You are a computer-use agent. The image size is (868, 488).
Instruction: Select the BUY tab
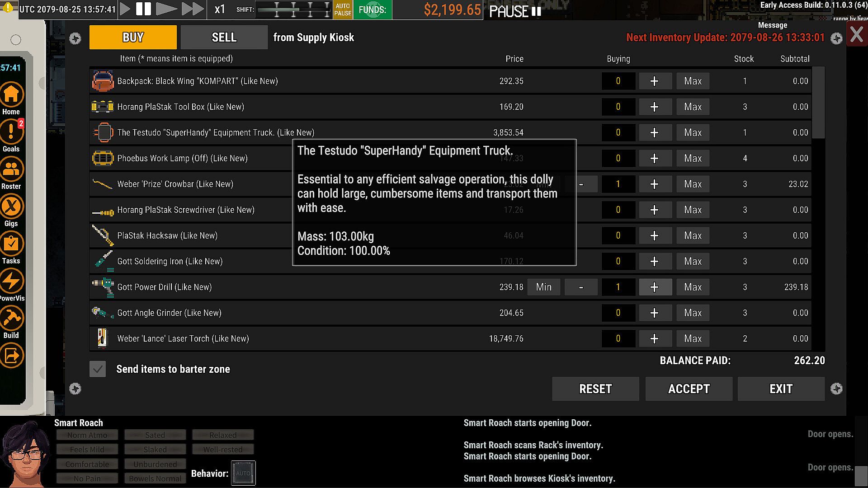pyautogui.click(x=133, y=38)
